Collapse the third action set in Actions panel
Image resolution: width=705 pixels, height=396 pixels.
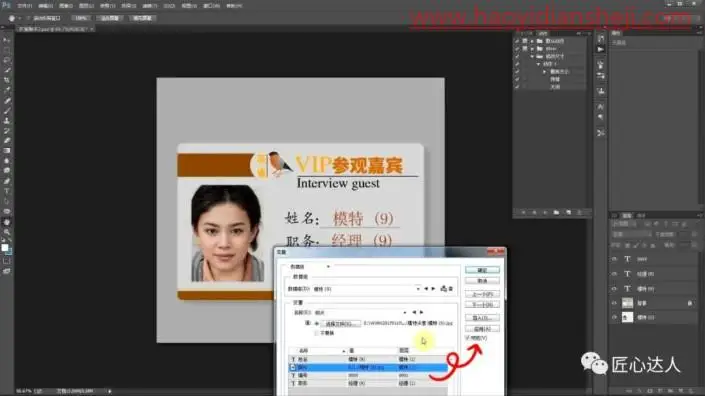click(532, 57)
